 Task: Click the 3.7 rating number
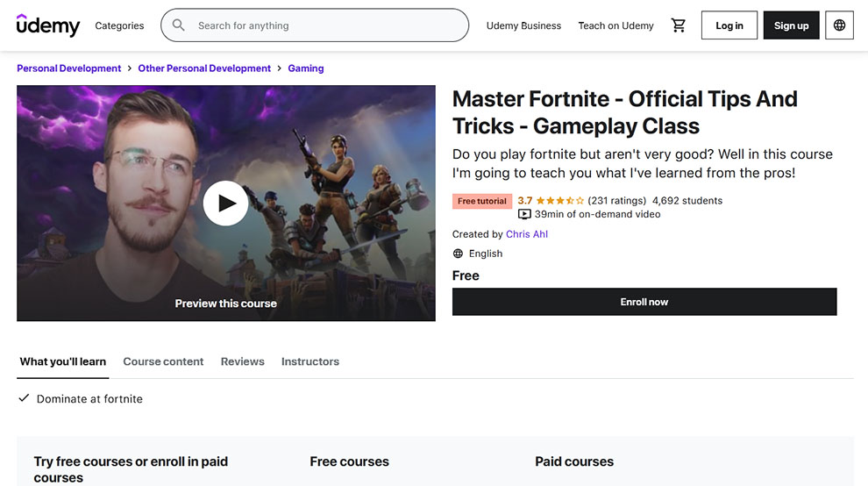click(x=525, y=201)
